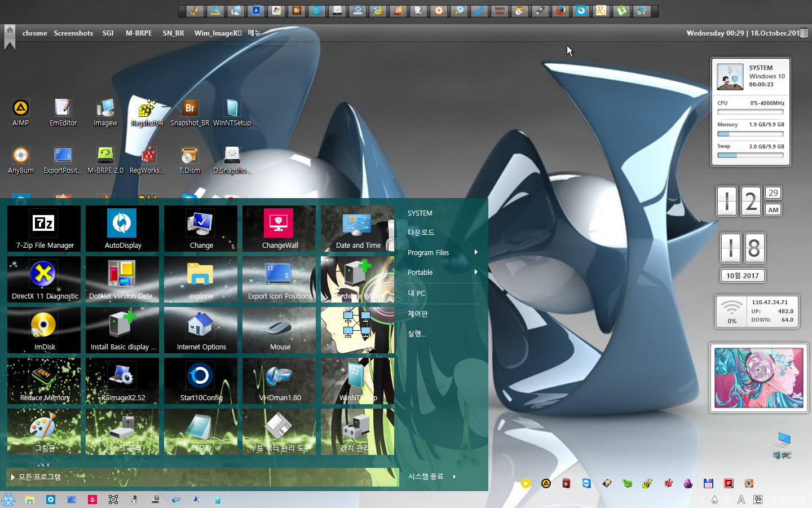Click the 10월 2017 calendar label

tap(743, 275)
